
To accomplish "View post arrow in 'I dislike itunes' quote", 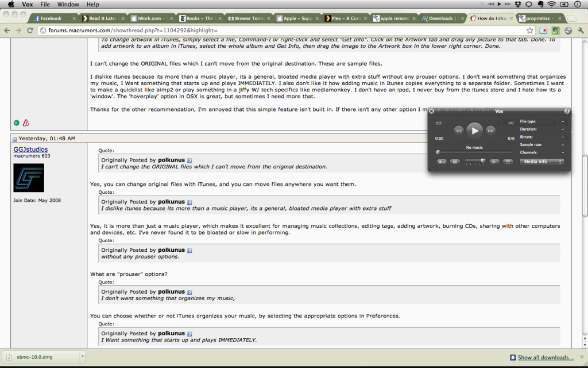I will (x=189, y=202).
